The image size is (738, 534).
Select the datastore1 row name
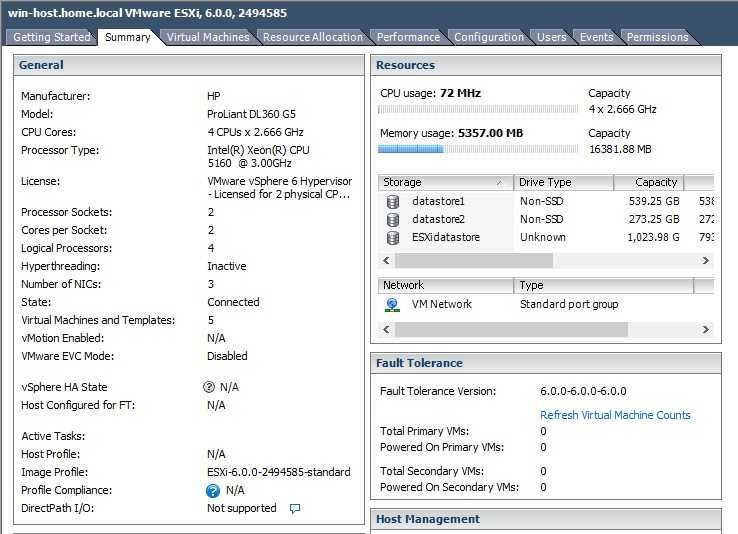438,201
